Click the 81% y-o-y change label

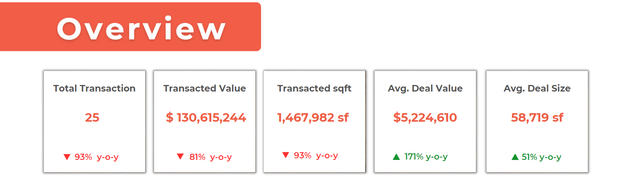point(210,157)
